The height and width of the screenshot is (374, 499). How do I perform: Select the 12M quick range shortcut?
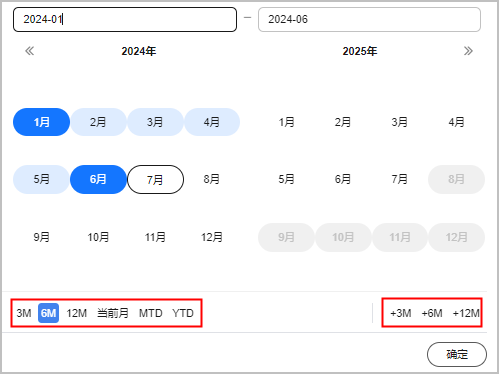coord(77,313)
